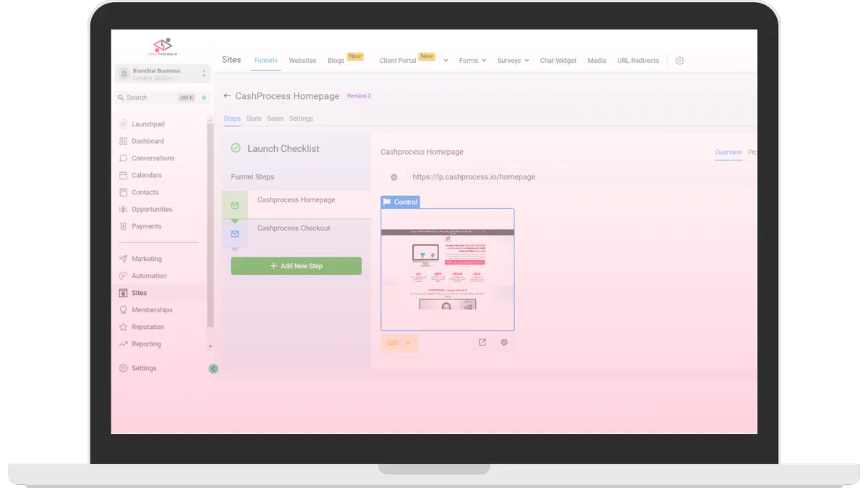868x488 pixels.
Task: Select the Cashprocess Checkout funnel step
Action: coord(297,233)
